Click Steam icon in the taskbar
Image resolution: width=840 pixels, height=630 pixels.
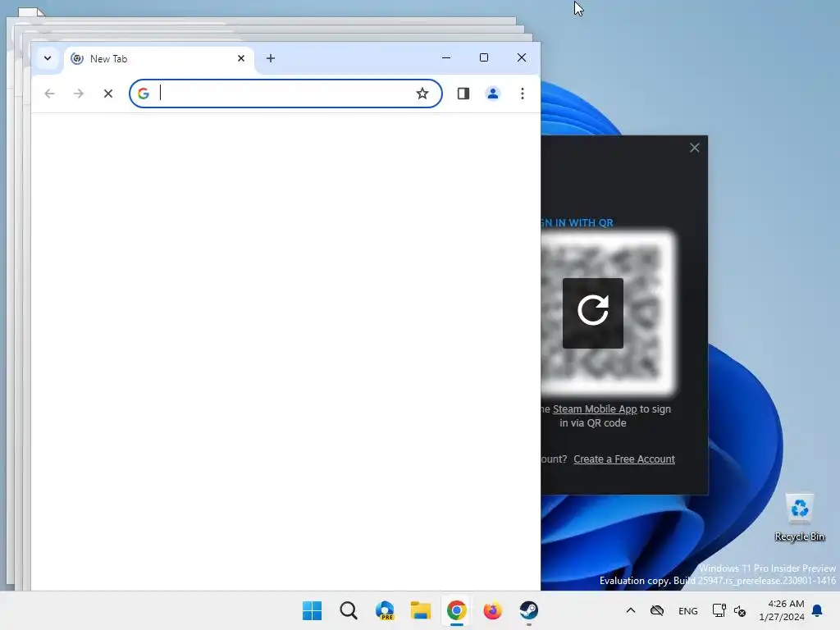[529, 610]
